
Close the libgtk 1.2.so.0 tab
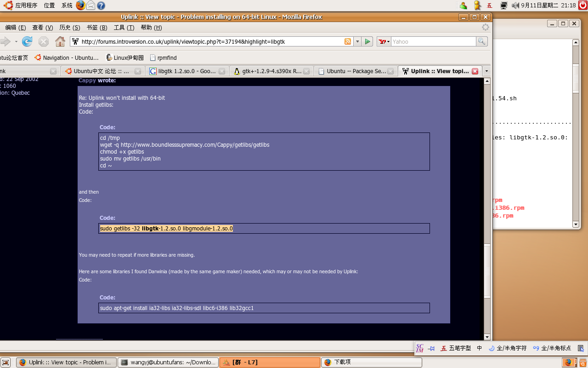[x=222, y=71]
